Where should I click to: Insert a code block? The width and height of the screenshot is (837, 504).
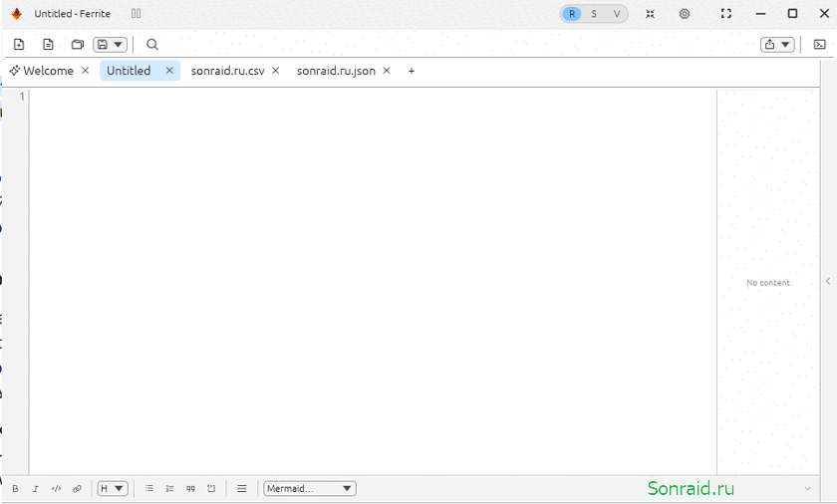[x=211, y=488]
